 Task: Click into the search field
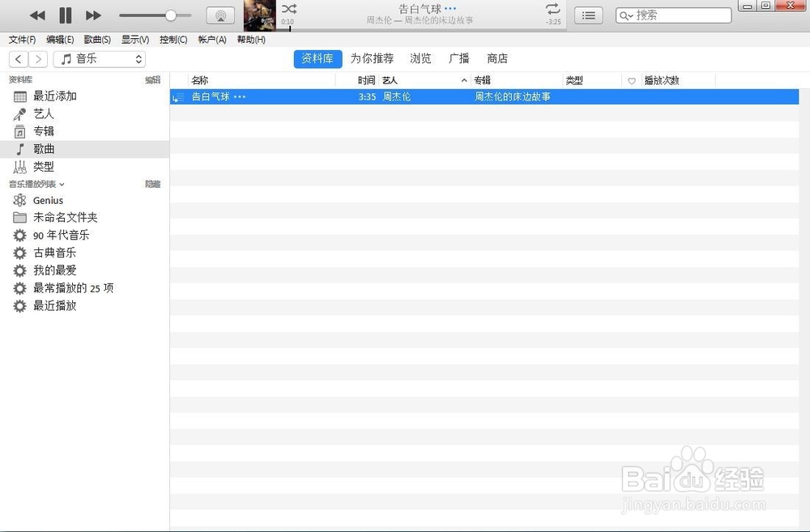(x=674, y=15)
